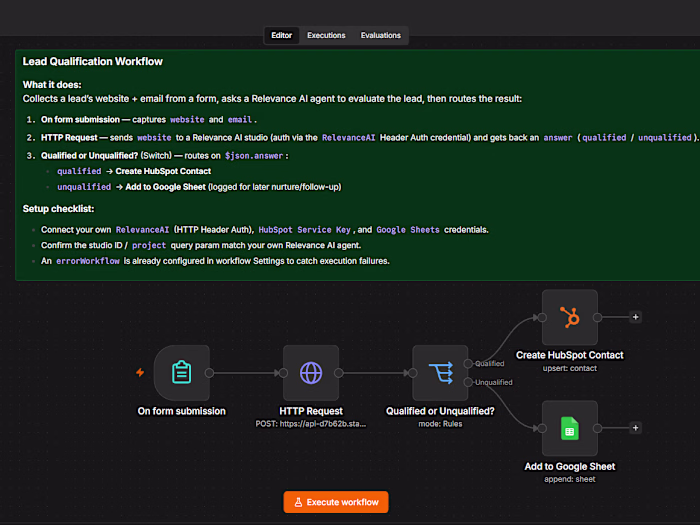This screenshot has width=700, height=525.
Task: Click the 'upsert: contact' subtitle
Action: click(x=570, y=369)
